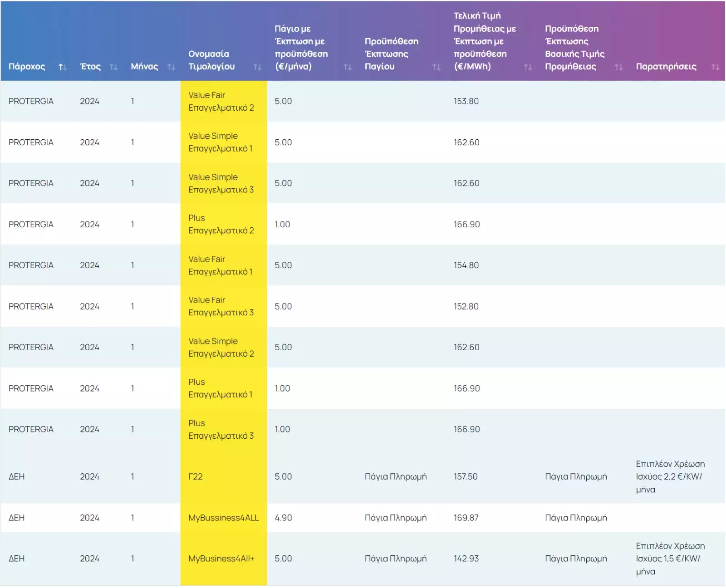Click sort arrows beside Ονομασία Τιμολογίου header
726x588 pixels.
[x=257, y=67]
